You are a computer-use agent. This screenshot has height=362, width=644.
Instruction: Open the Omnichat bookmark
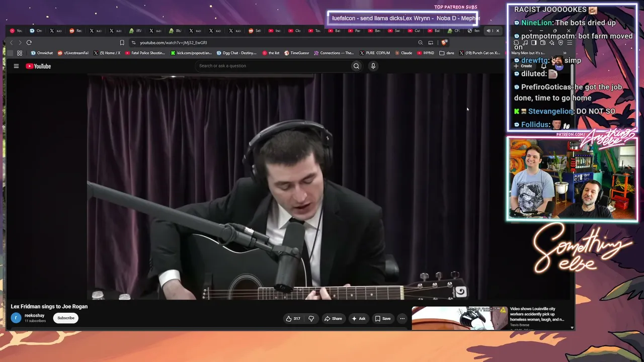(42, 53)
